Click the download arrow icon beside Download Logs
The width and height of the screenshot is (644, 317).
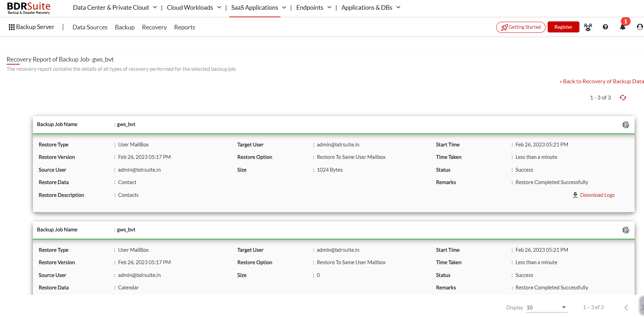(575, 195)
